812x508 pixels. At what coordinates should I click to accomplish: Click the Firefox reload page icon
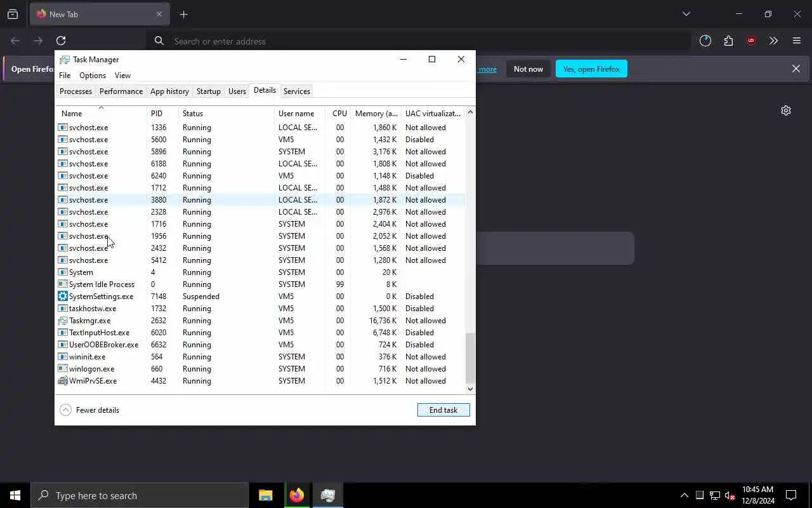click(x=61, y=41)
